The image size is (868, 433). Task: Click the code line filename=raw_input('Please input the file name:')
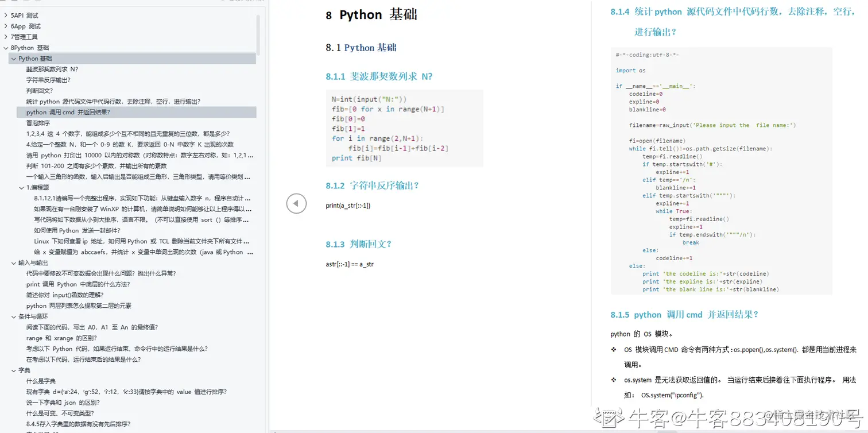point(712,125)
